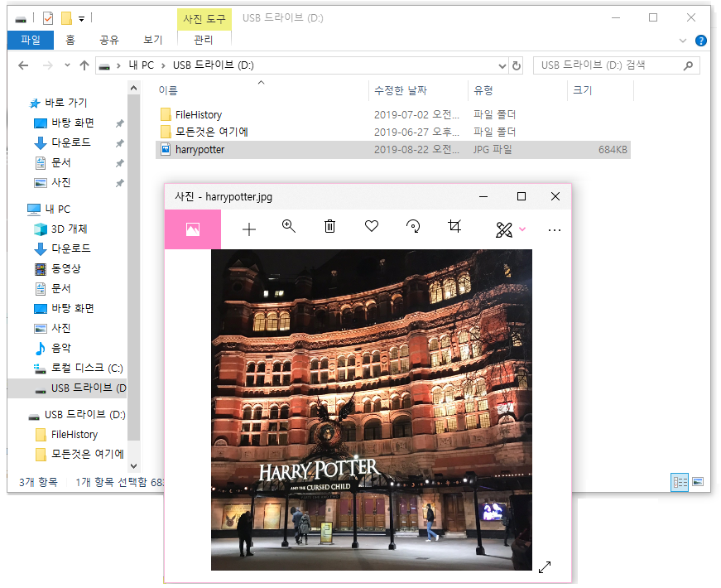Zoom in with magnifier icon in Photos

pos(289,226)
